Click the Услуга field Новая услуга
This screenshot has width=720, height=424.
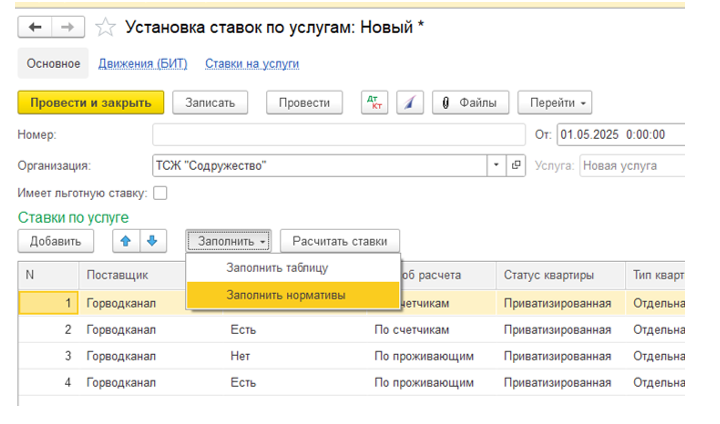pyautogui.click(x=632, y=165)
